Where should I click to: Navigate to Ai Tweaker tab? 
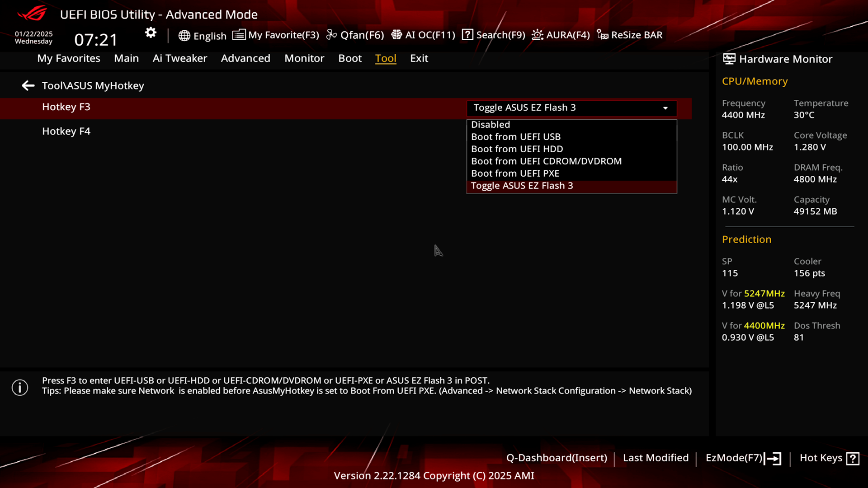pyautogui.click(x=179, y=58)
